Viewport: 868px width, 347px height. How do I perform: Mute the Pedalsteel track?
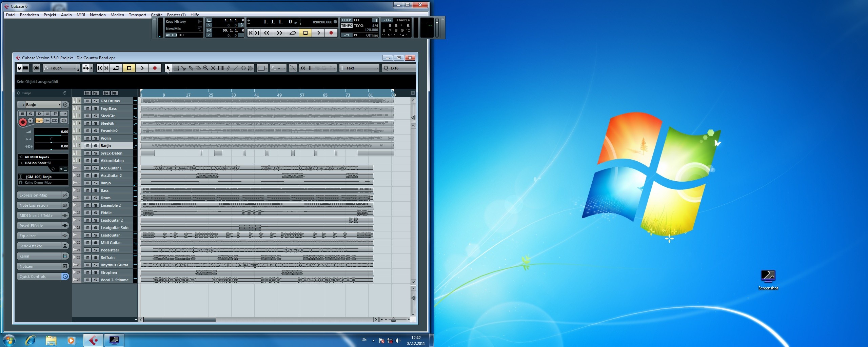(88, 250)
